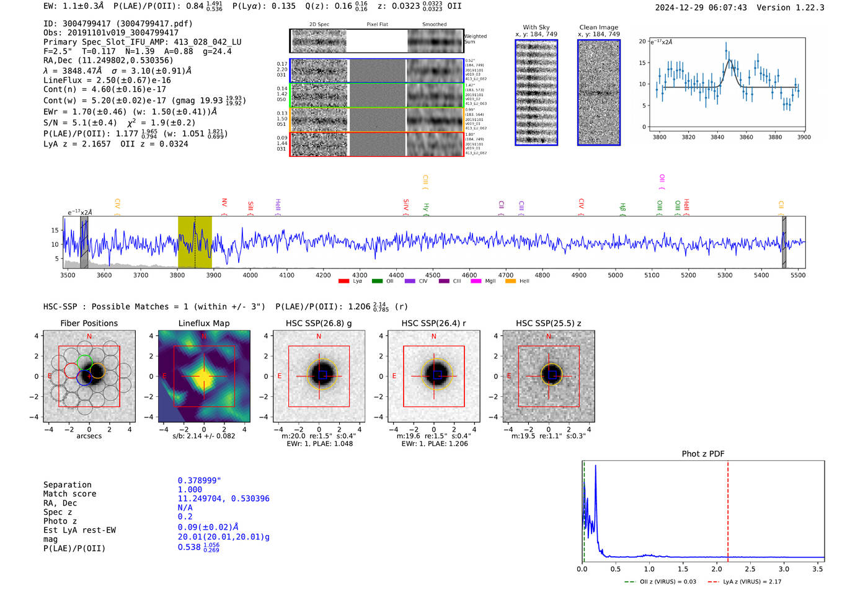Click the blue RA, Dec value 11.249704, 0.530396
This screenshot has height=591, width=868.
224,499
